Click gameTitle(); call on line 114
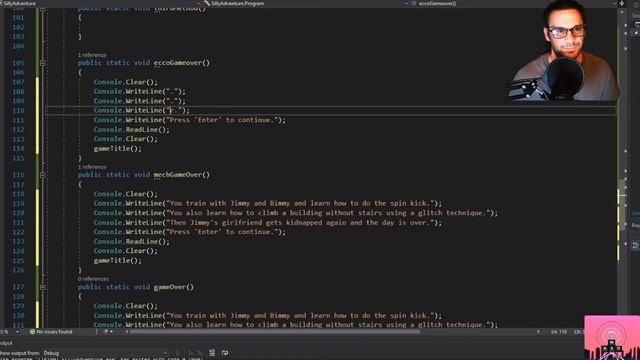Viewport: 640px width, 360px height. coord(118,149)
